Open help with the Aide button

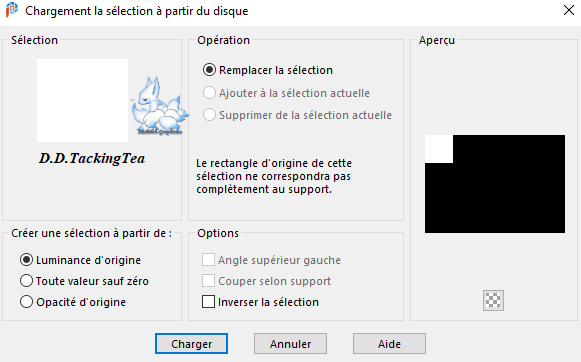(389, 344)
